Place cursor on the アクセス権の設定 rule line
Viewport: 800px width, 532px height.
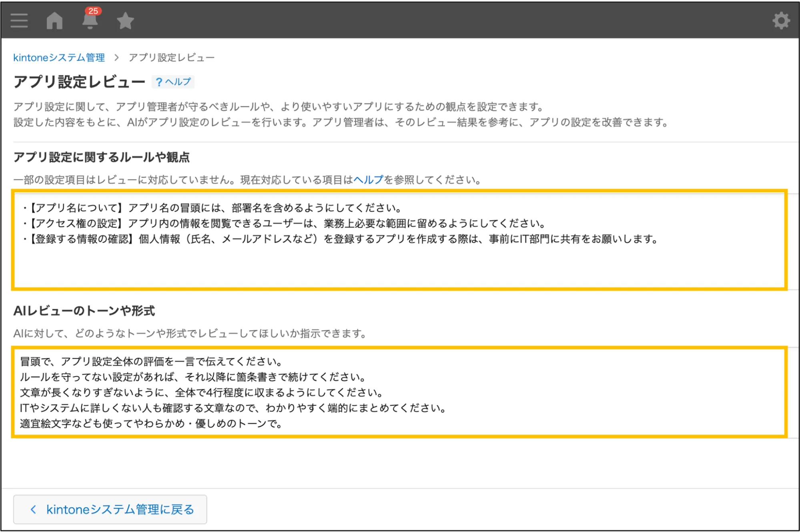pyautogui.click(x=280, y=224)
